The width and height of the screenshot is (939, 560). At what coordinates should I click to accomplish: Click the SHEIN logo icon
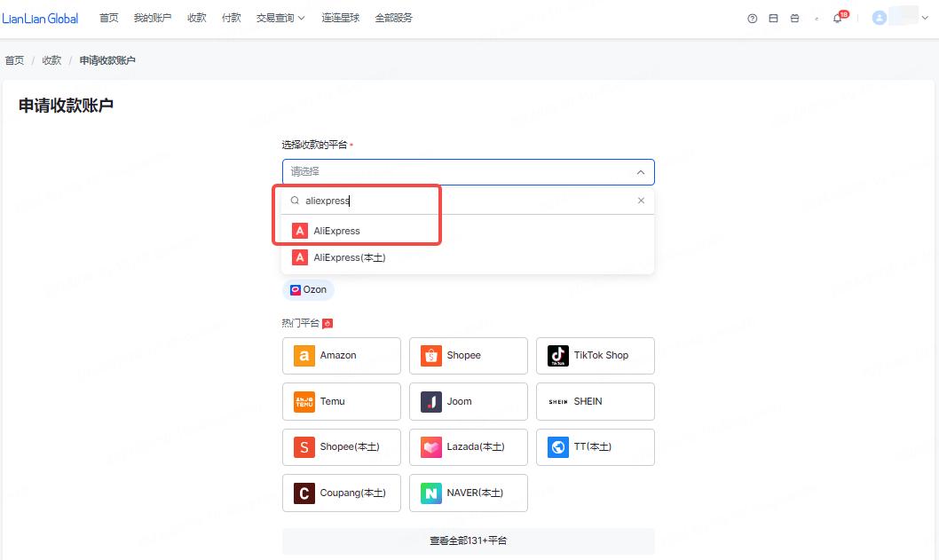tap(558, 402)
